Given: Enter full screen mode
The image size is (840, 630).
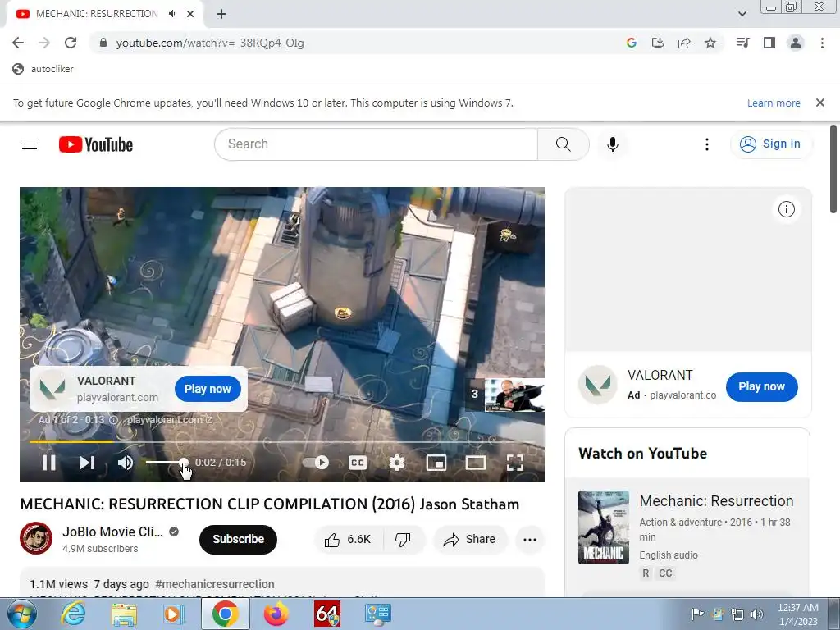Looking at the screenshot, I should (515, 463).
